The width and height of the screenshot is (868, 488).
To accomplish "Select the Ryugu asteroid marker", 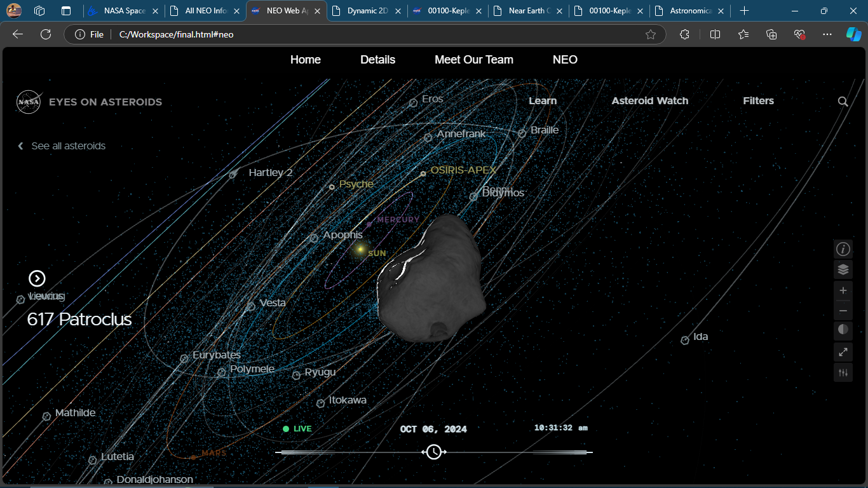I will point(296,376).
